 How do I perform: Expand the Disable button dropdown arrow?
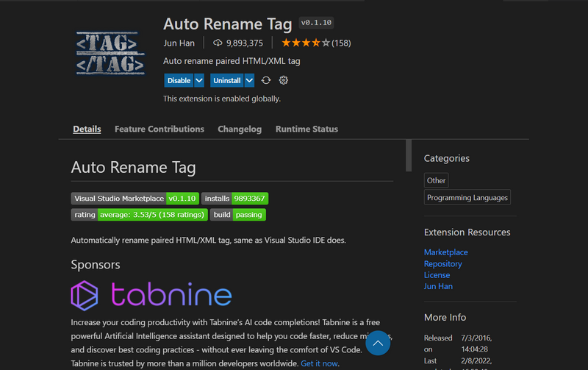(199, 80)
